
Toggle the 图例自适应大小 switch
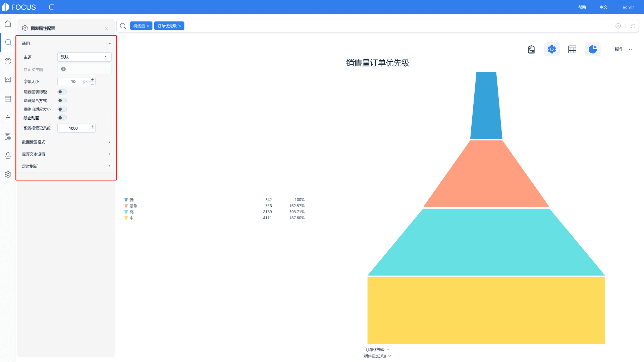point(62,109)
